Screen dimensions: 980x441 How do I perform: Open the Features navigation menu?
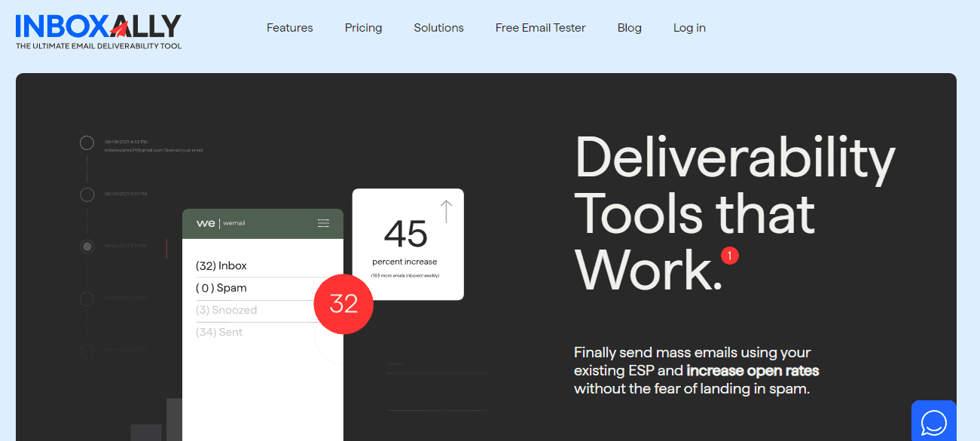click(x=289, y=27)
